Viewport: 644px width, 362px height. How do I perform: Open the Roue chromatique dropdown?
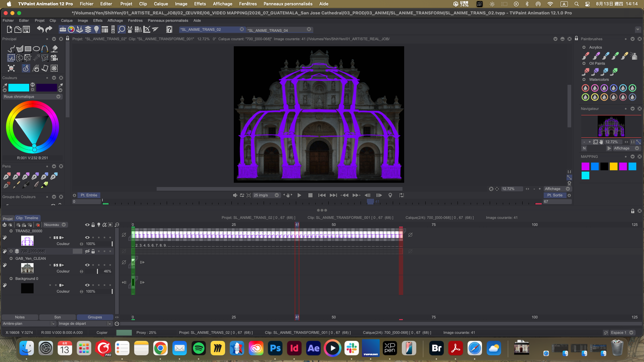pyautogui.click(x=32, y=97)
